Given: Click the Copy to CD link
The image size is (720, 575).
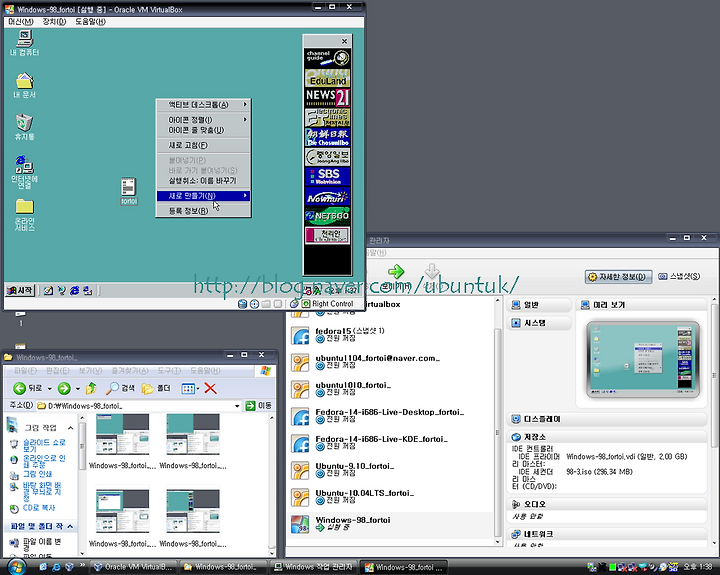Looking at the screenshot, I should (x=39, y=508).
